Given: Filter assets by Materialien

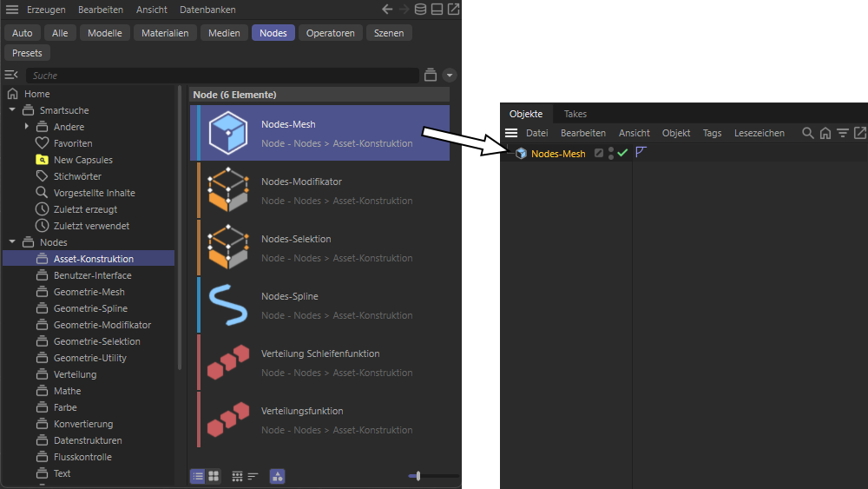Looking at the screenshot, I should pyautogui.click(x=165, y=33).
